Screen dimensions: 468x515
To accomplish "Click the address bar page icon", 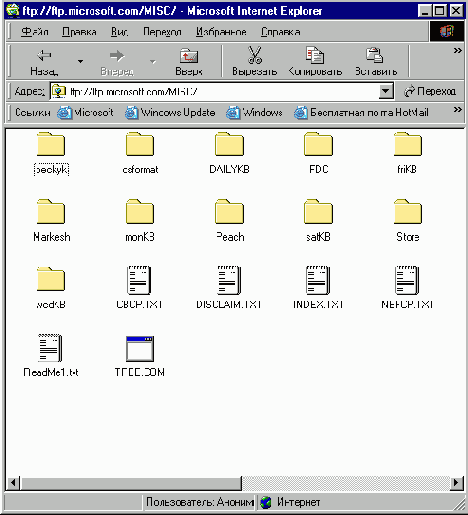I will point(59,91).
